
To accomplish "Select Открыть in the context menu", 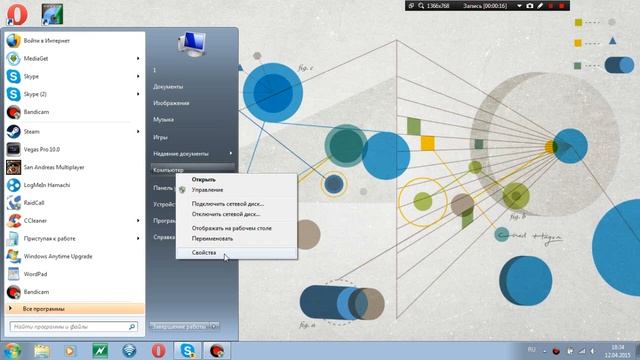I will [x=236, y=180].
